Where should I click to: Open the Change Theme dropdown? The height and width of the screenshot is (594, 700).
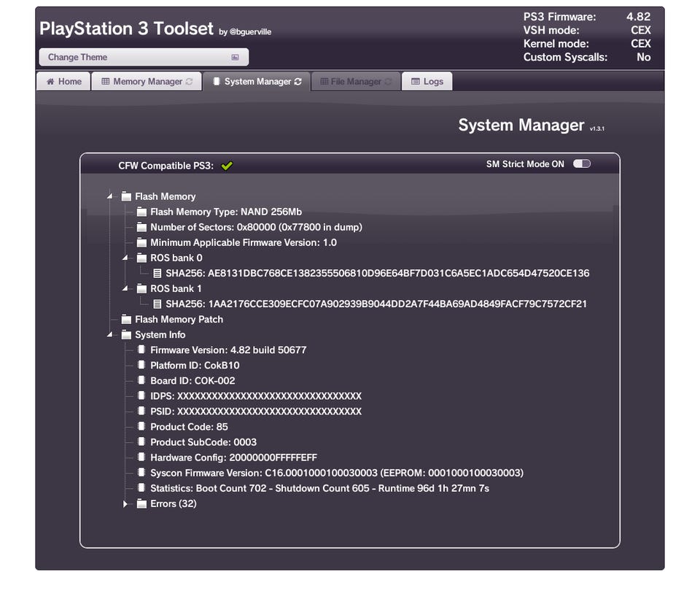[144, 57]
